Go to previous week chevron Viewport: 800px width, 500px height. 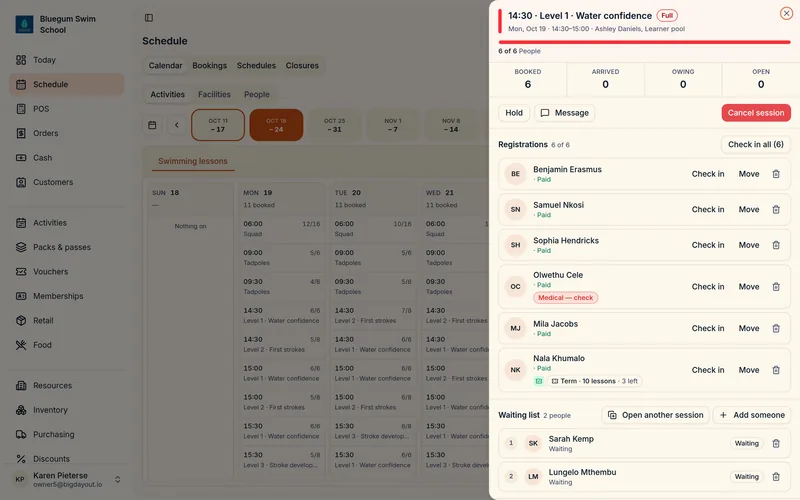point(177,125)
